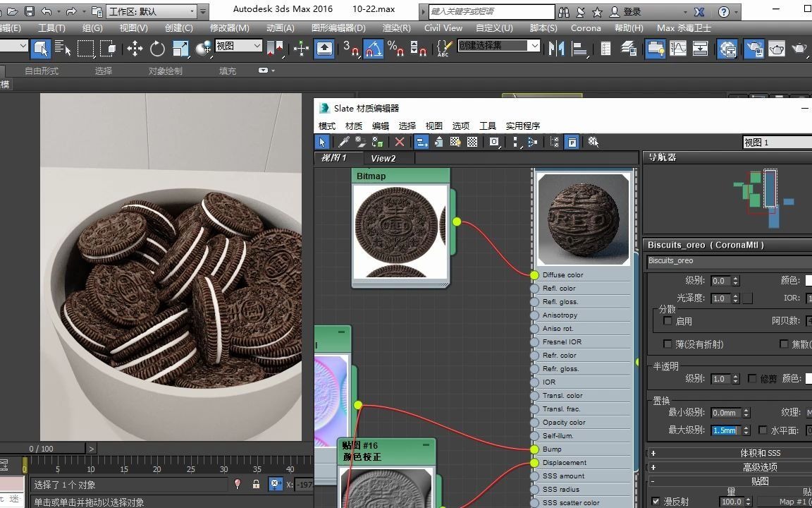Toggle show background checker in preview
The width and height of the screenshot is (812, 508).
tap(472, 142)
